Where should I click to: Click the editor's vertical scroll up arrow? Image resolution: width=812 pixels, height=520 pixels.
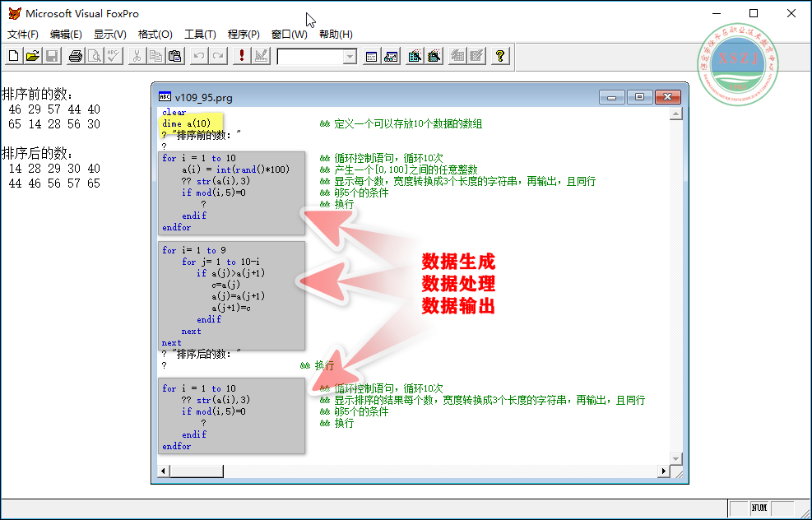(675, 114)
